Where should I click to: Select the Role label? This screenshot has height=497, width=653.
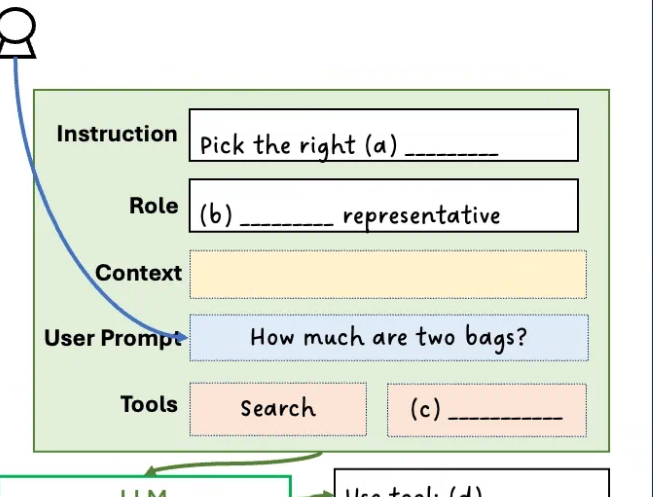click(x=153, y=205)
